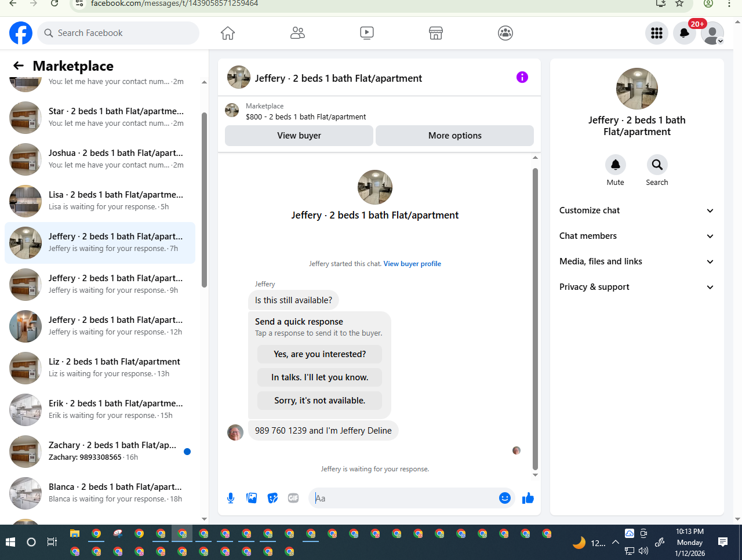The width and height of the screenshot is (742, 560).
Task: Open the Windows notification center icon
Action: click(x=723, y=542)
